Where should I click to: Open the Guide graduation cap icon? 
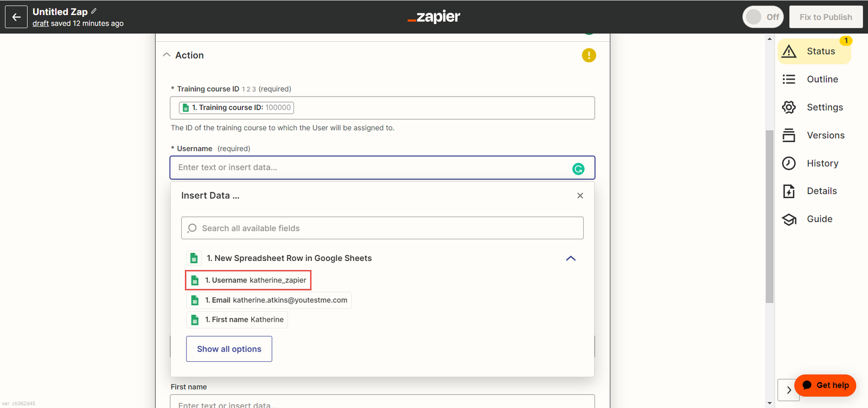(x=789, y=219)
